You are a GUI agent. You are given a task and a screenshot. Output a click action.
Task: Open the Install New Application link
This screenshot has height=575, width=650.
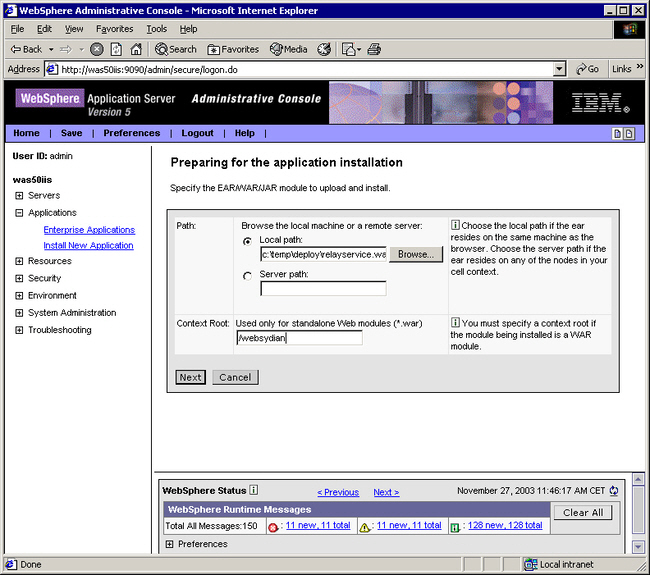[x=88, y=245]
